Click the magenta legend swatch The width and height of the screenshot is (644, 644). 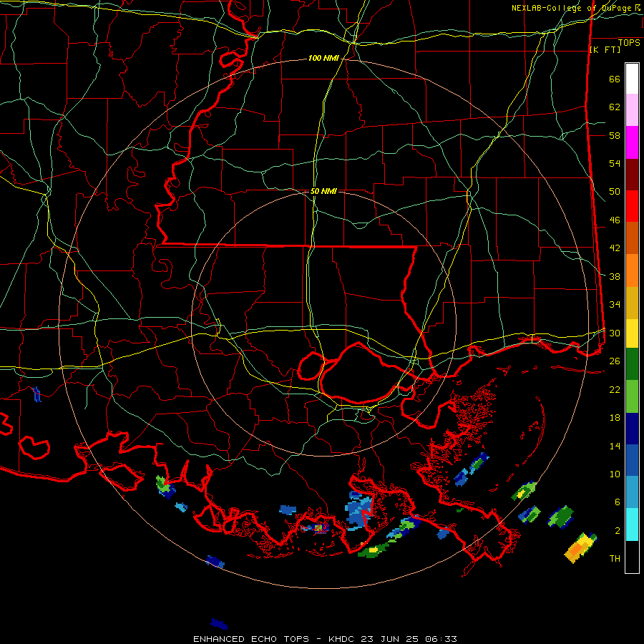coord(632,142)
